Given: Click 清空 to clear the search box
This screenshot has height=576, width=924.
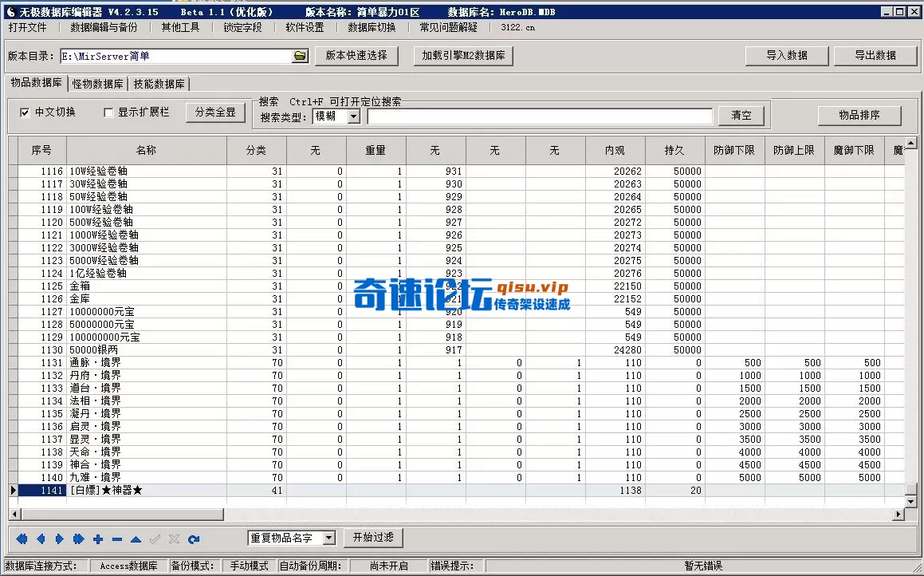Looking at the screenshot, I should pos(741,115).
